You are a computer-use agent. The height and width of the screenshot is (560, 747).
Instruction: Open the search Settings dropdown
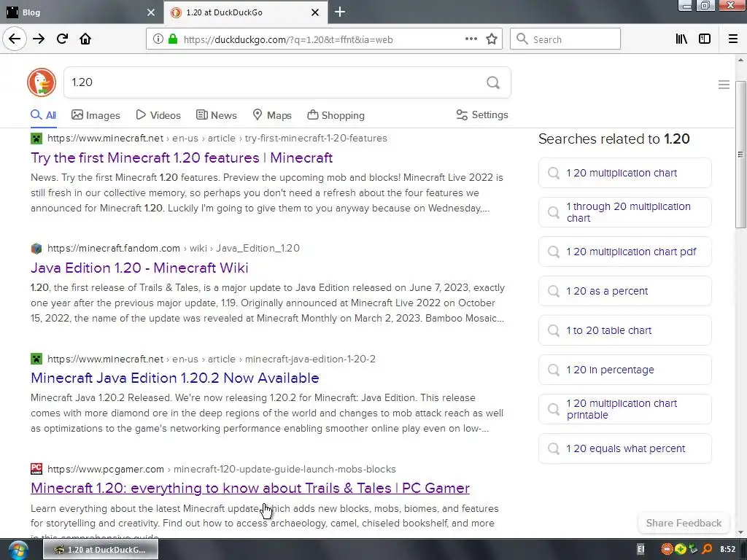(x=482, y=114)
